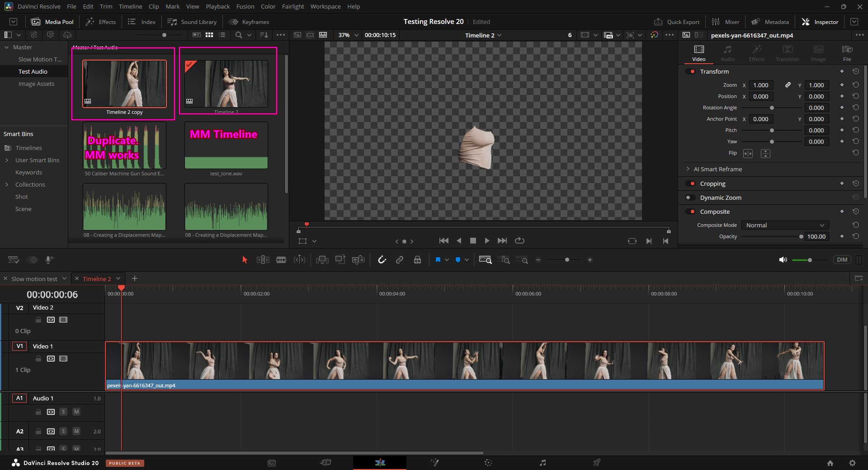Open the Composite Mode dropdown
Image resolution: width=868 pixels, height=470 pixels.
pos(785,225)
